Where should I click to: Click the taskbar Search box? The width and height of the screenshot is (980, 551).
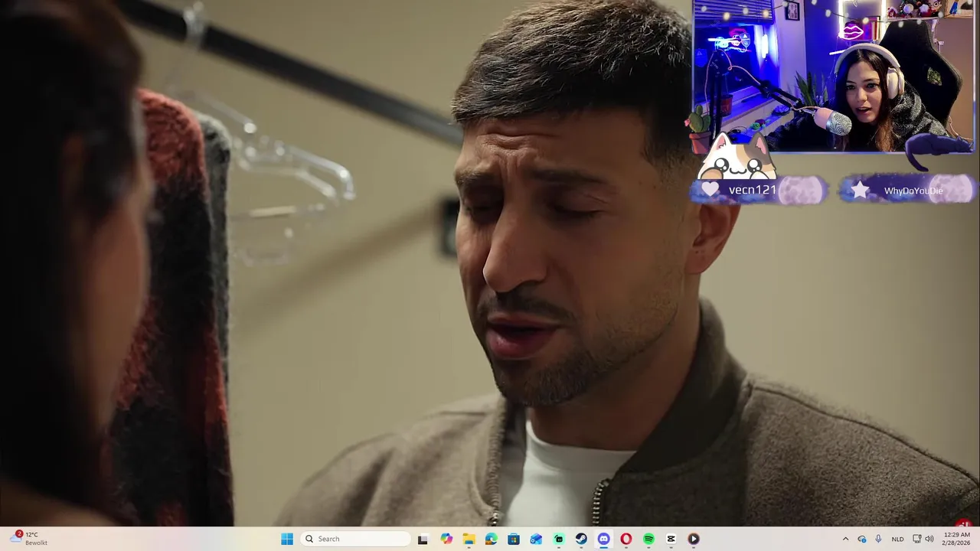pyautogui.click(x=356, y=539)
